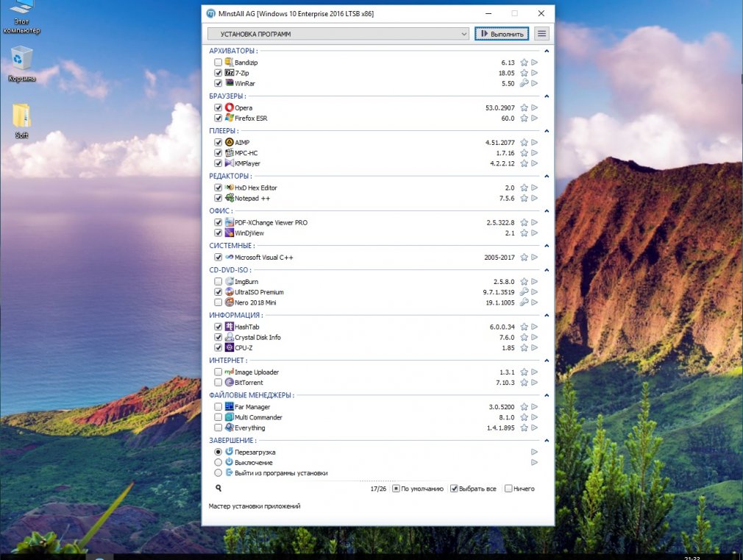Check the ImgBurn checkbox
This screenshot has width=743, height=560.
218,282
